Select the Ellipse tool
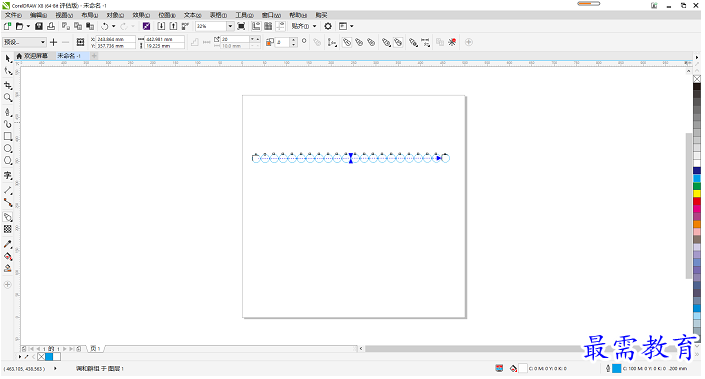Viewport: 705px width, 379px height. pyautogui.click(x=8, y=148)
